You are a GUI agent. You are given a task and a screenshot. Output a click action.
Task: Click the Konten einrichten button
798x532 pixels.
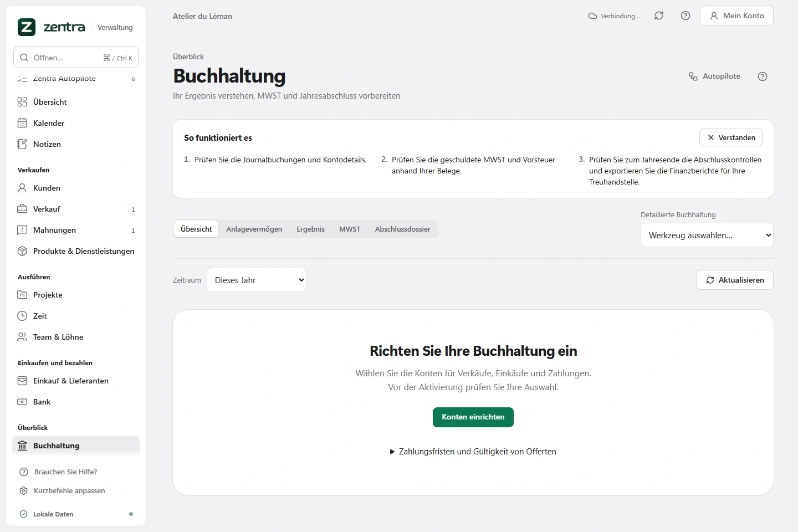point(473,417)
